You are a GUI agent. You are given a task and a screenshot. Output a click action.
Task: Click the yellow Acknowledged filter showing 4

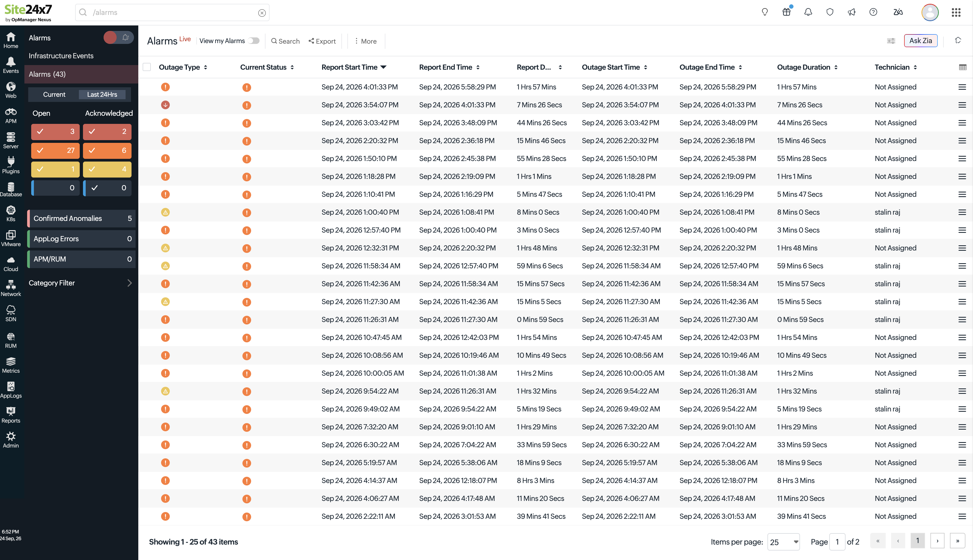tap(107, 169)
